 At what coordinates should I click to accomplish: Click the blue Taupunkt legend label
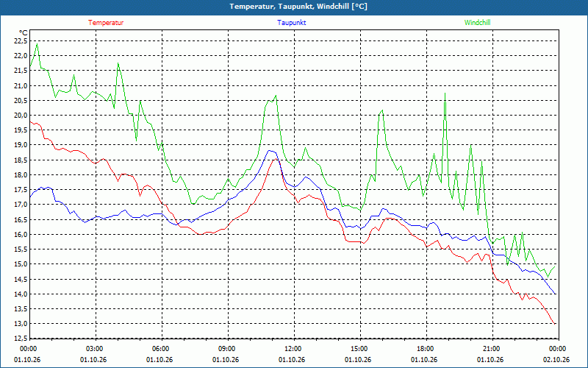click(x=291, y=23)
